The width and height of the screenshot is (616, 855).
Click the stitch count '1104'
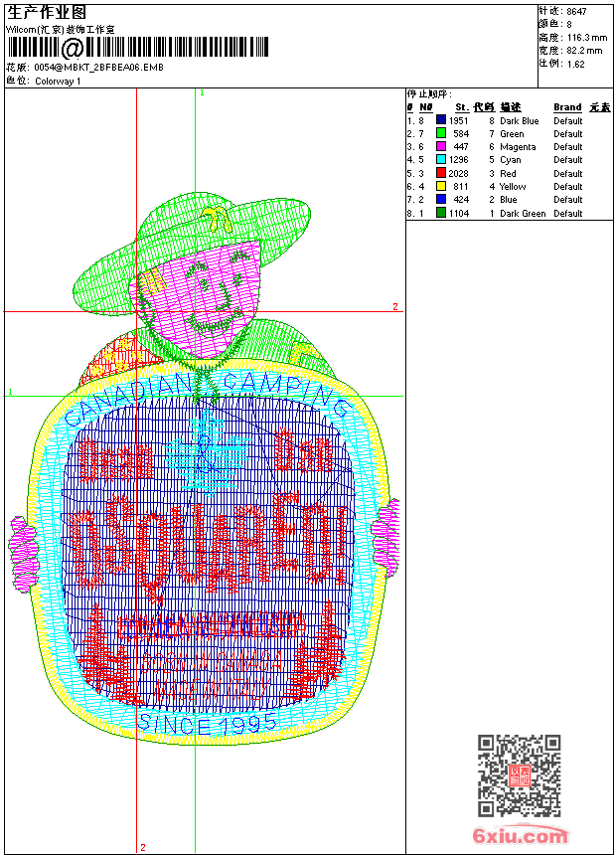[458, 214]
